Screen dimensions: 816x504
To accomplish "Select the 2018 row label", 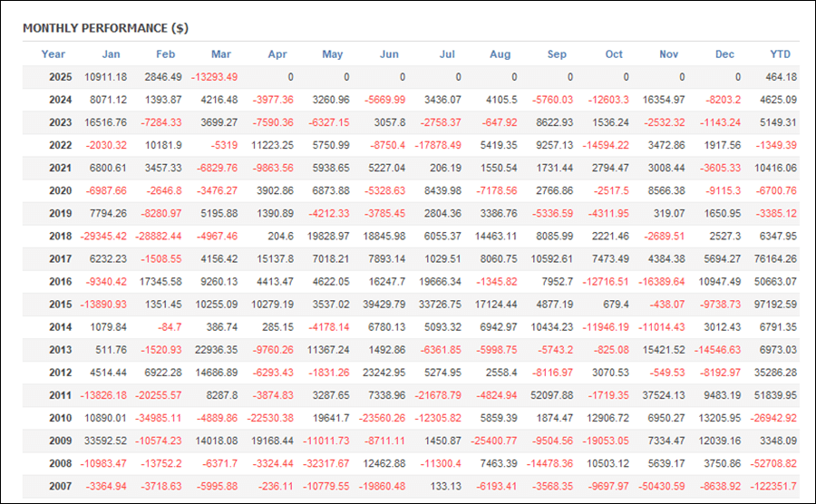I will (x=61, y=236).
